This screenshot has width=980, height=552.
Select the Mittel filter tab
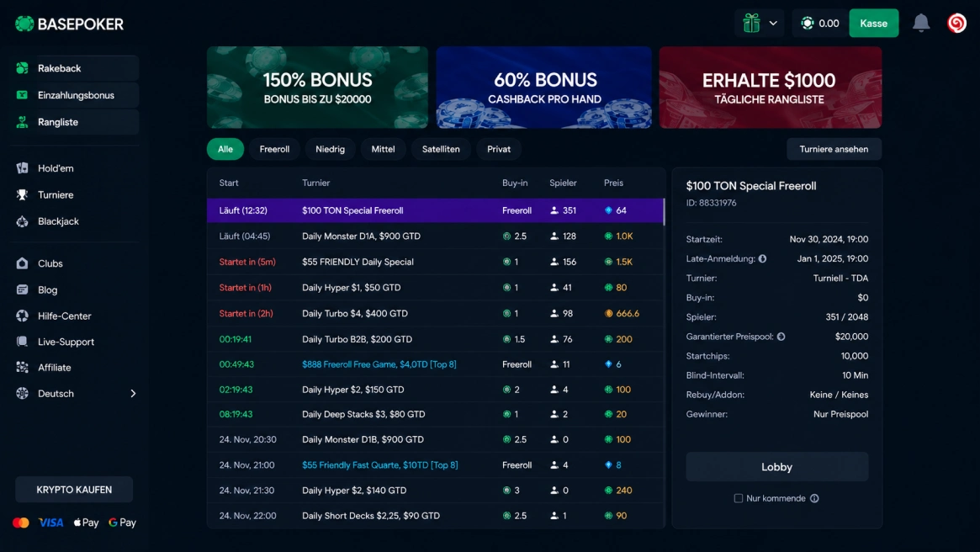383,150
